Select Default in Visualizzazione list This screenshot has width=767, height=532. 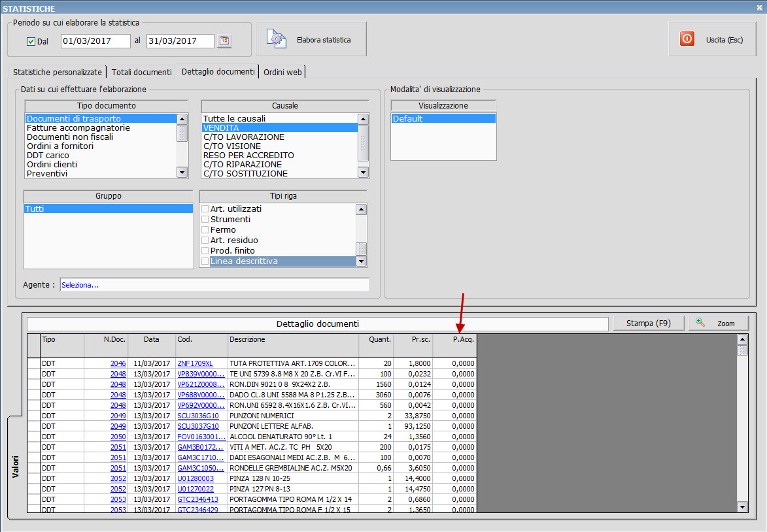click(x=443, y=118)
